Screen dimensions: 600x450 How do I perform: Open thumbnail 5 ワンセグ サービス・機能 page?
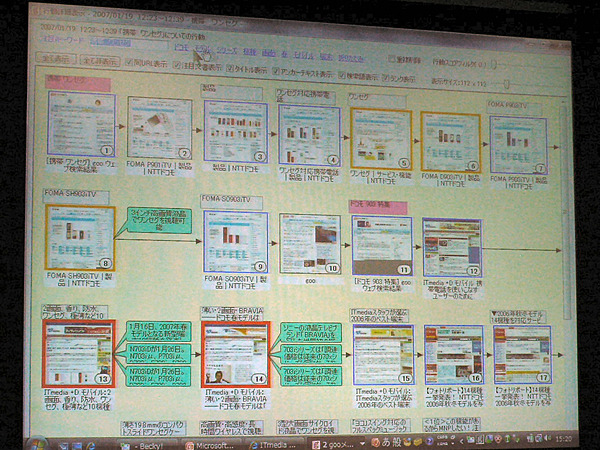click(381, 139)
